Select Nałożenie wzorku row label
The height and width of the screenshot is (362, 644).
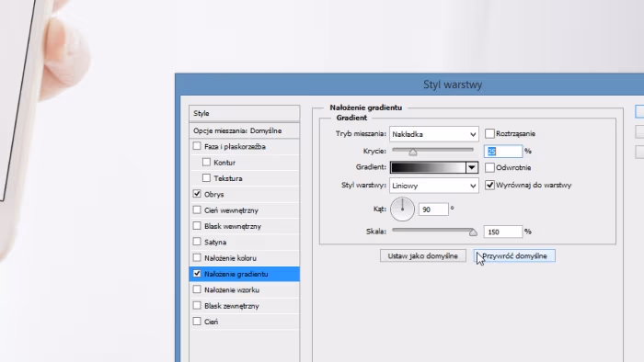pos(232,289)
